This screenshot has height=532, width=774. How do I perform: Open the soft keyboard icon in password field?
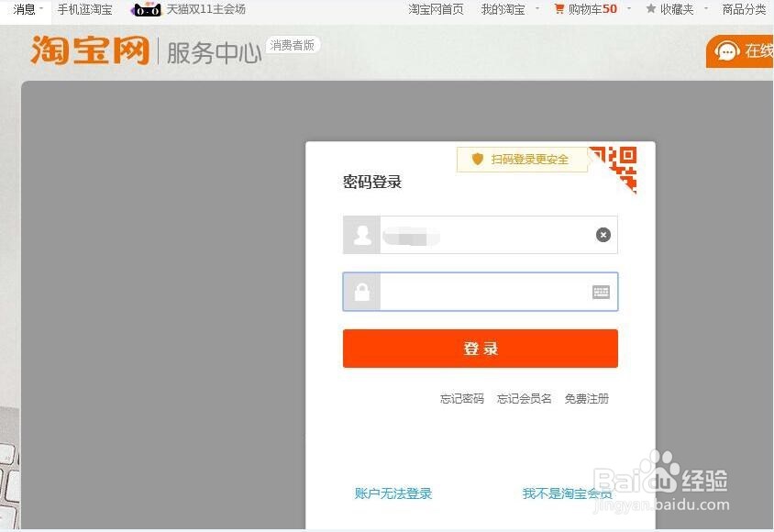click(601, 293)
